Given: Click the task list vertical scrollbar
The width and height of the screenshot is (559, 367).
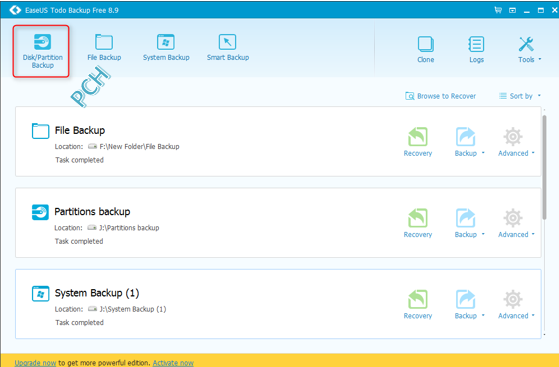Looking at the screenshot, I should click(544, 167).
